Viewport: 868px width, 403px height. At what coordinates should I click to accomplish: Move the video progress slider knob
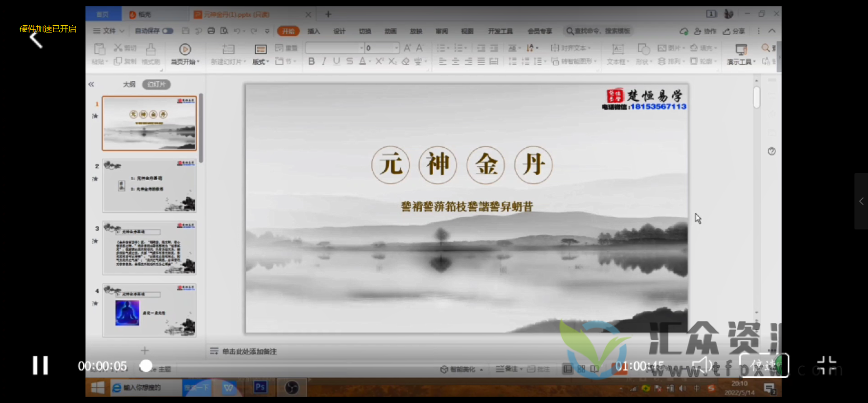pyautogui.click(x=146, y=366)
